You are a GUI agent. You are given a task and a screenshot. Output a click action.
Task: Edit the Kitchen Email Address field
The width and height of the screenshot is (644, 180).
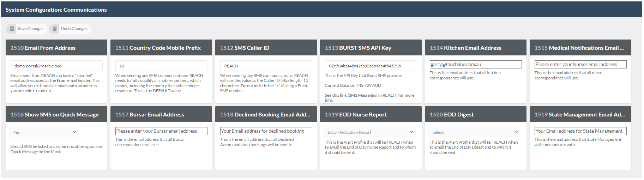476,65
